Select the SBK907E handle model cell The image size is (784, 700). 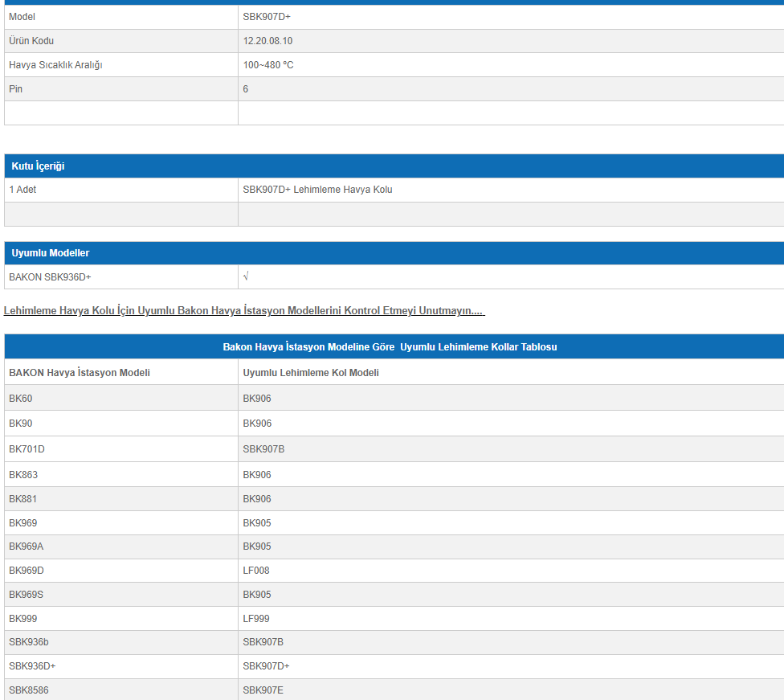[x=511, y=690]
